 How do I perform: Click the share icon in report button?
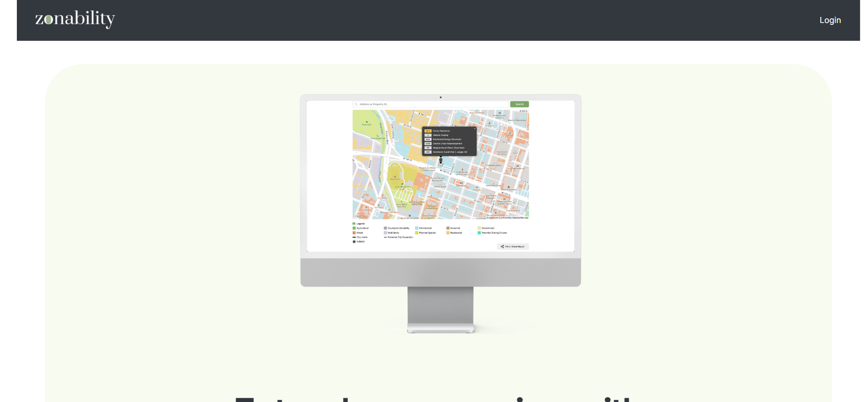point(502,246)
